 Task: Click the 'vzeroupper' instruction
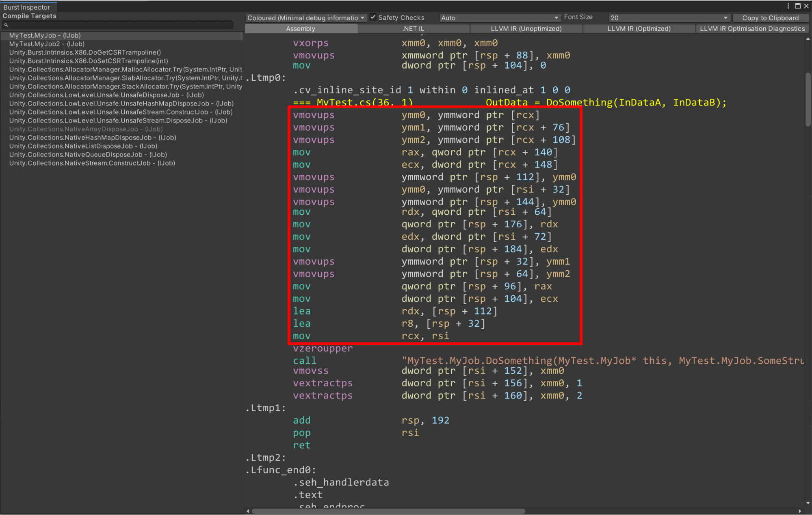click(x=323, y=348)
